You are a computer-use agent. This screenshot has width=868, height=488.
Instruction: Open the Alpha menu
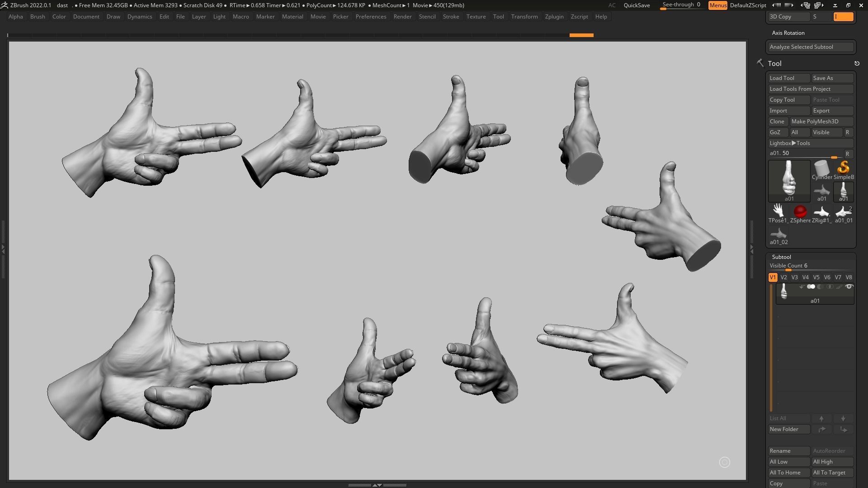point(15,17)
